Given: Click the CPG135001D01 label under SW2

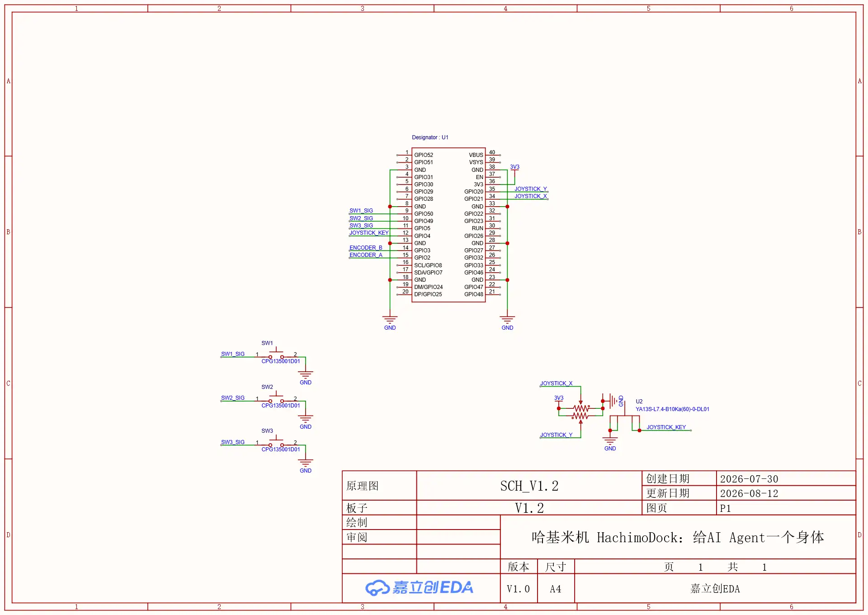Looking at the screenshot, I should pos(281,406).
